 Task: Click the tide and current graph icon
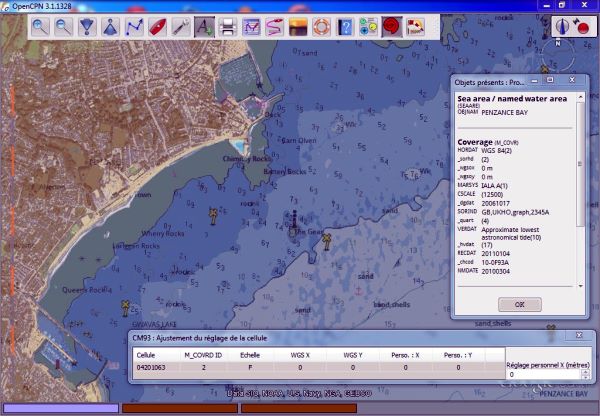coord(251,27)
